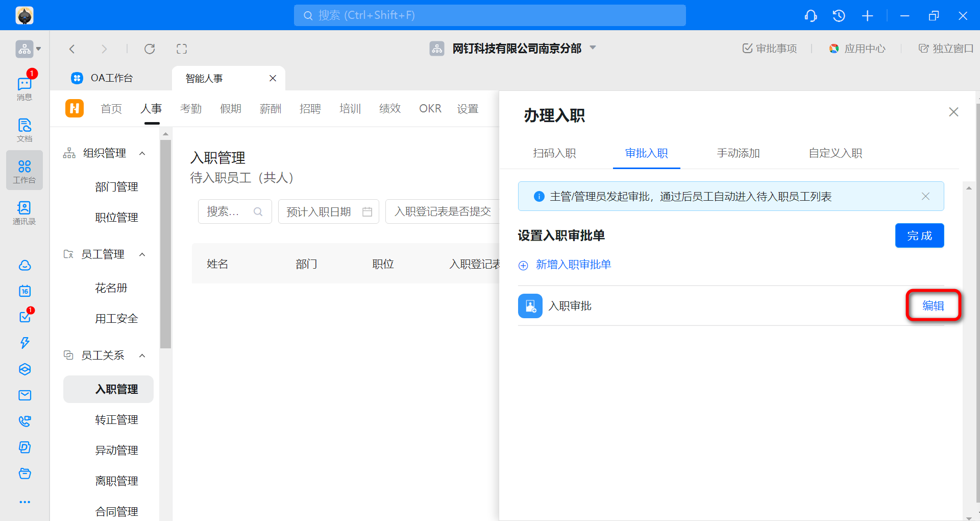Open 应用中心 in top bar
980x521 pixels.
tap(857, 49)
